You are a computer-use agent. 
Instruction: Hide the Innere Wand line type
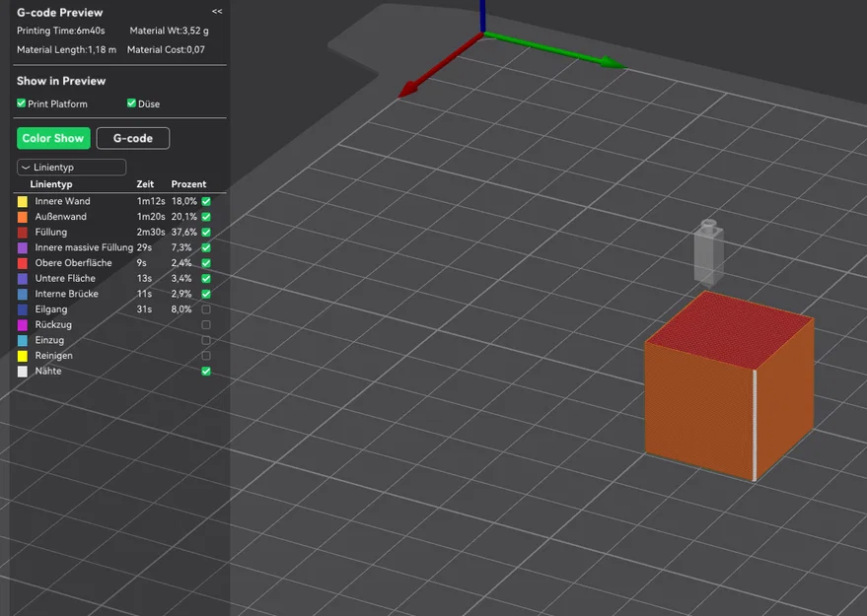(x=206, y=201)
